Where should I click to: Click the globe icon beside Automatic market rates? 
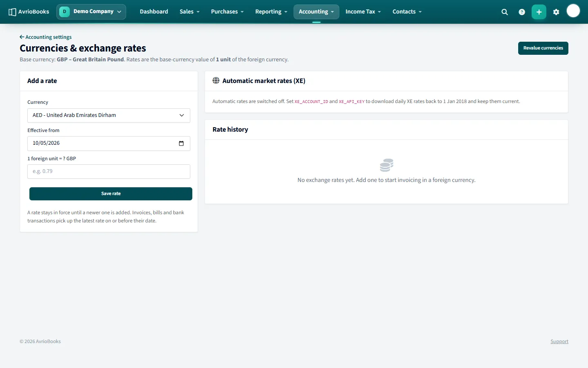tap(216, 81)
